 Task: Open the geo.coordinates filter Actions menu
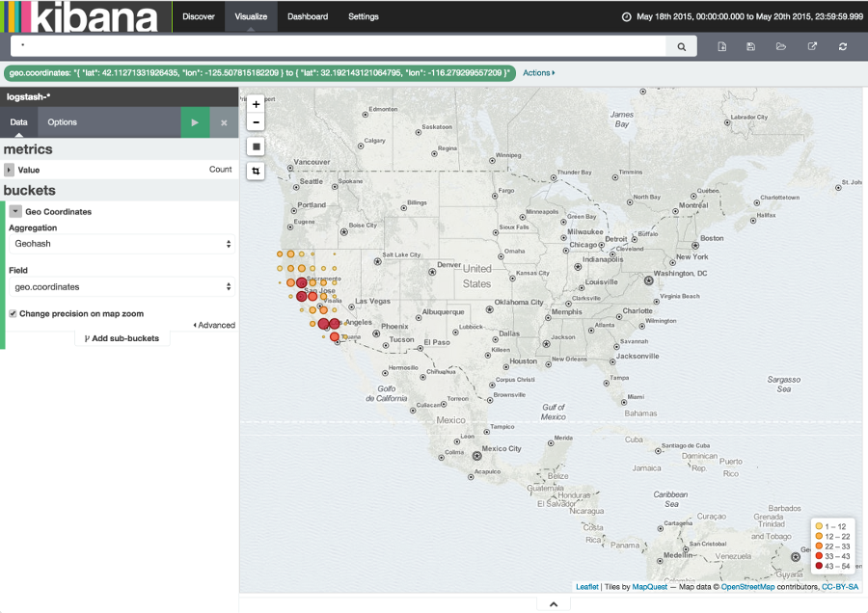coord(538,71)
